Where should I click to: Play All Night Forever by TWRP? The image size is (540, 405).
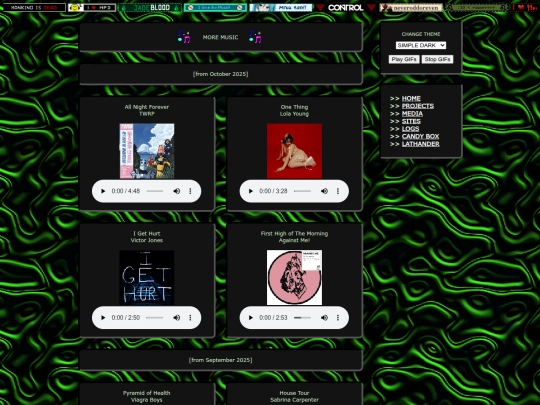pos(103,191)
